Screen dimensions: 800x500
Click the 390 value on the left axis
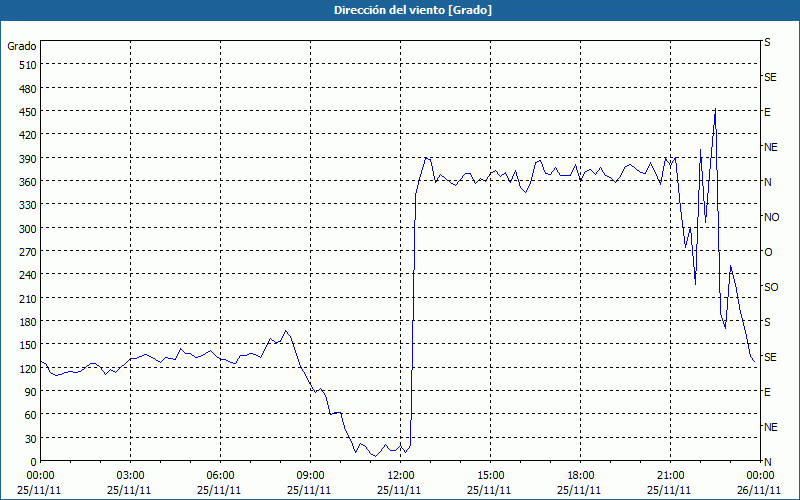tap(28, 159)
